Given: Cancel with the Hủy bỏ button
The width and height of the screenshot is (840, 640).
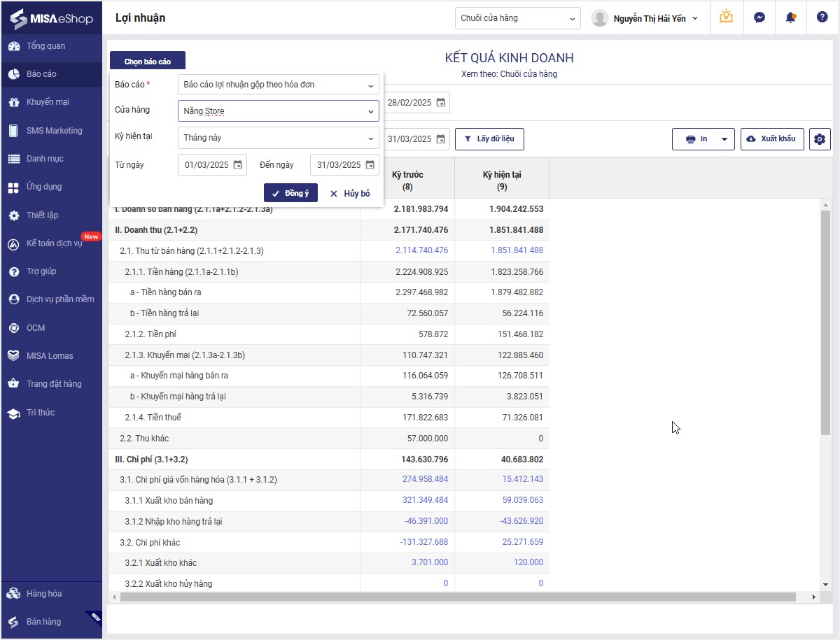Looking at the screenshot, I should [x=350, y=193].
